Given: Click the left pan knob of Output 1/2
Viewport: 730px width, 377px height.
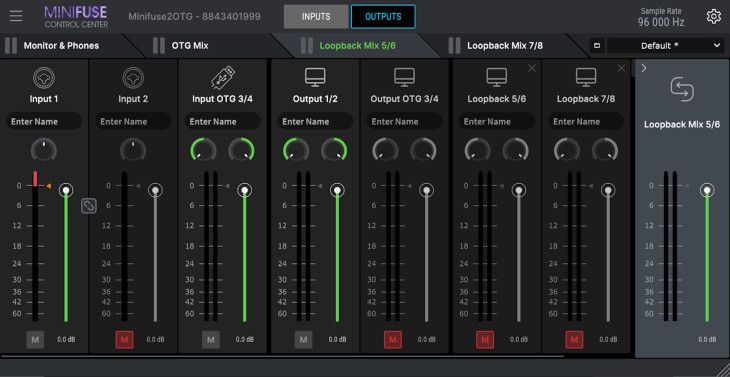Looking at the screenshot, I should [x=296, y=150].
